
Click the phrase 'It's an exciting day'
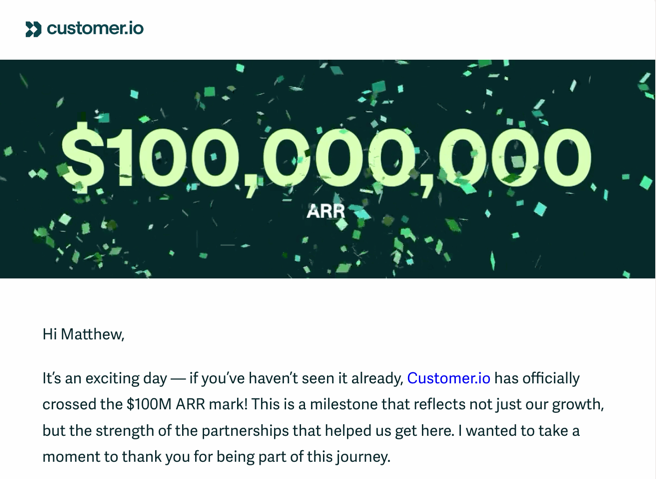(103, 378)
